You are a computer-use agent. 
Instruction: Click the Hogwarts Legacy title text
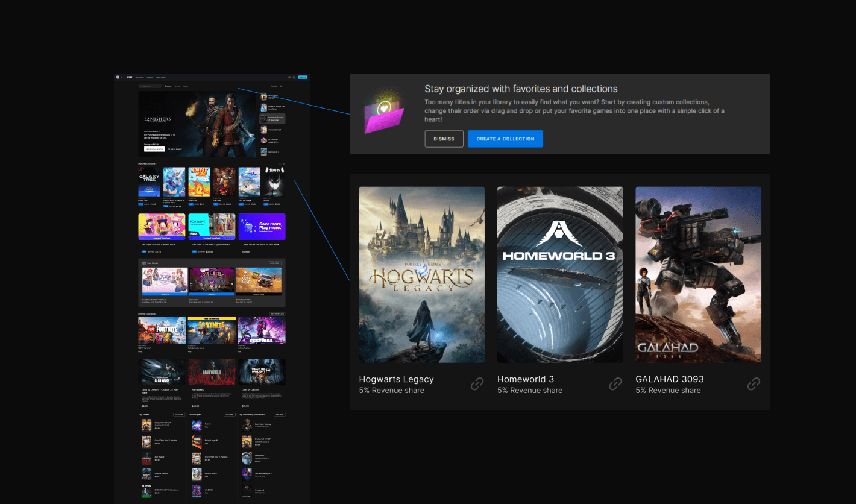point(397,379)
